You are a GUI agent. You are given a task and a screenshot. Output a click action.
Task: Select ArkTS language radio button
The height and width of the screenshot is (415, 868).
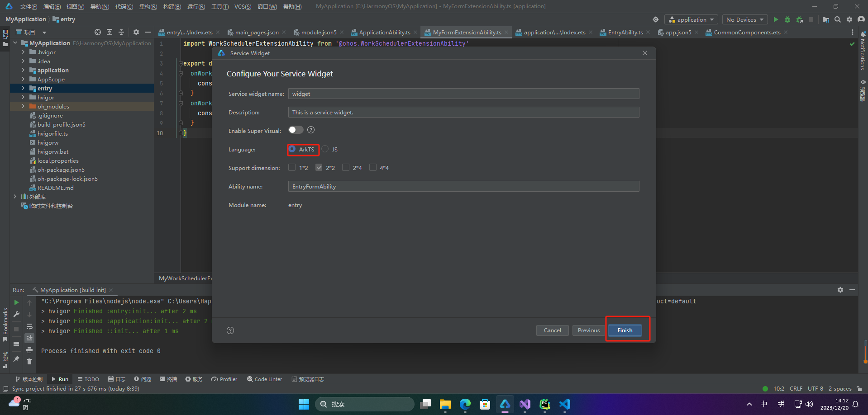click(292, 149)
